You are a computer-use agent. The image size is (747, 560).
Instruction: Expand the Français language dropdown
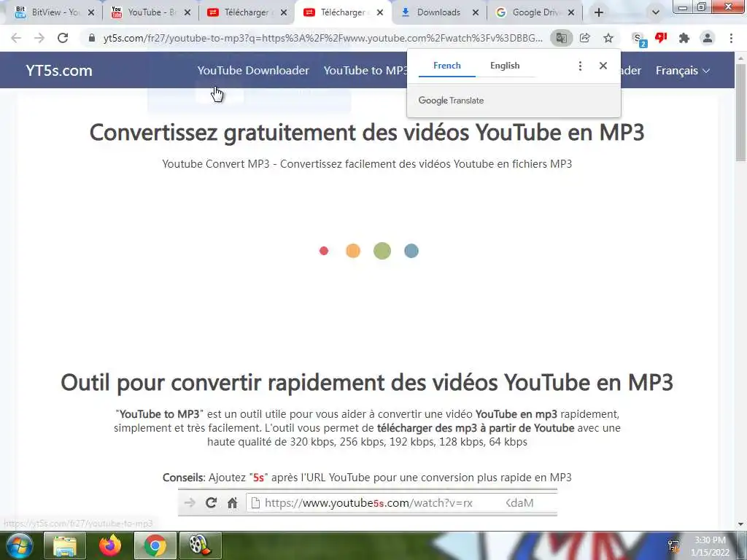pyautogui.click(x=682, y=71)
